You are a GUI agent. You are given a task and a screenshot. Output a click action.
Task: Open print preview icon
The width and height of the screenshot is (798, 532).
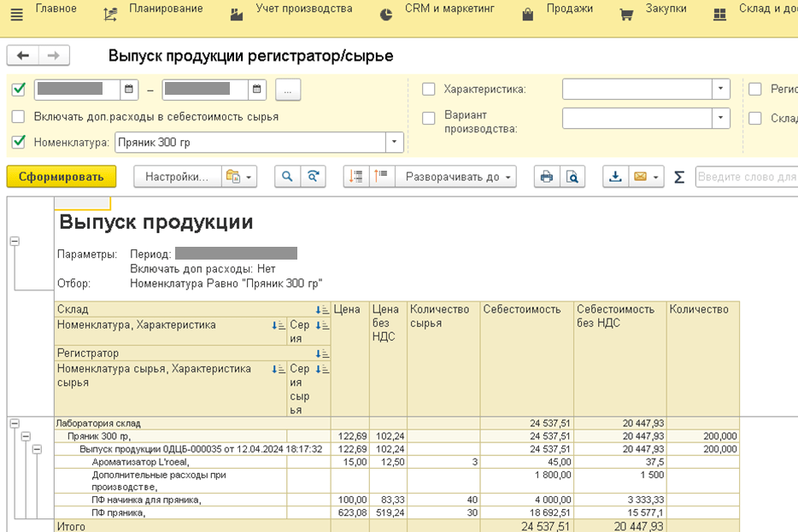(572, 177)
